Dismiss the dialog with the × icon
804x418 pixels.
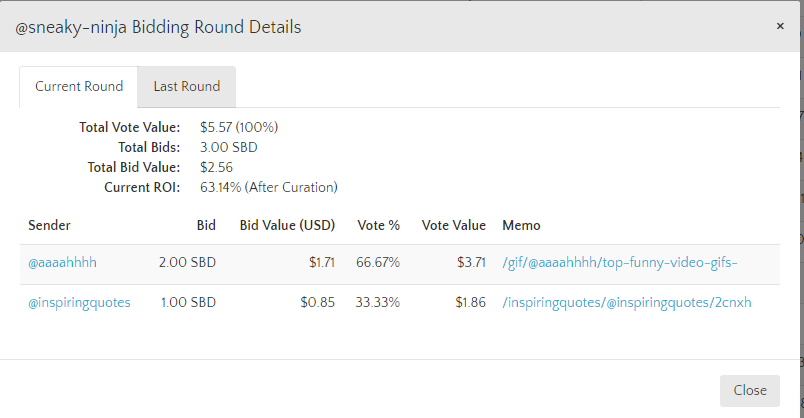click(x=780, y=26)
